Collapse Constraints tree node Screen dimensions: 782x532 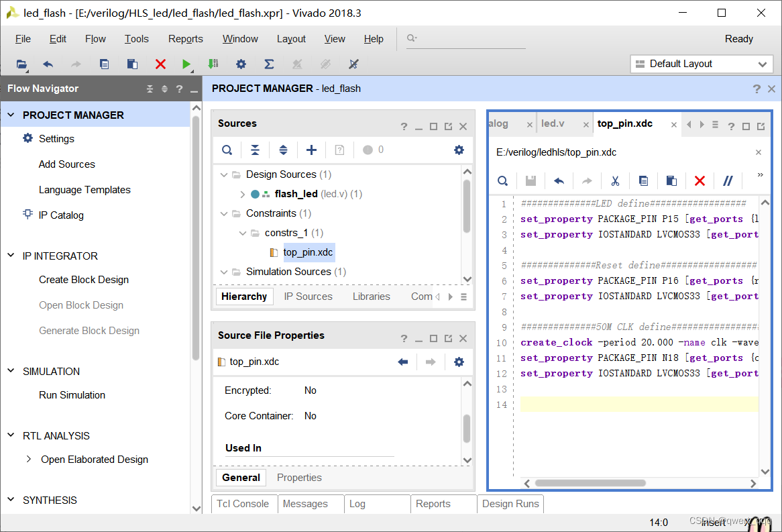pyautogui.click(x=224, y=213)
